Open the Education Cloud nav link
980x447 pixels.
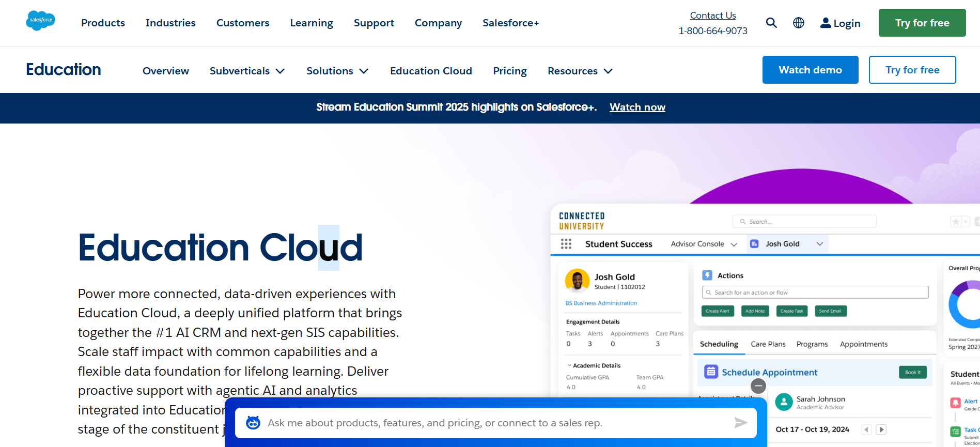point(431,71)
